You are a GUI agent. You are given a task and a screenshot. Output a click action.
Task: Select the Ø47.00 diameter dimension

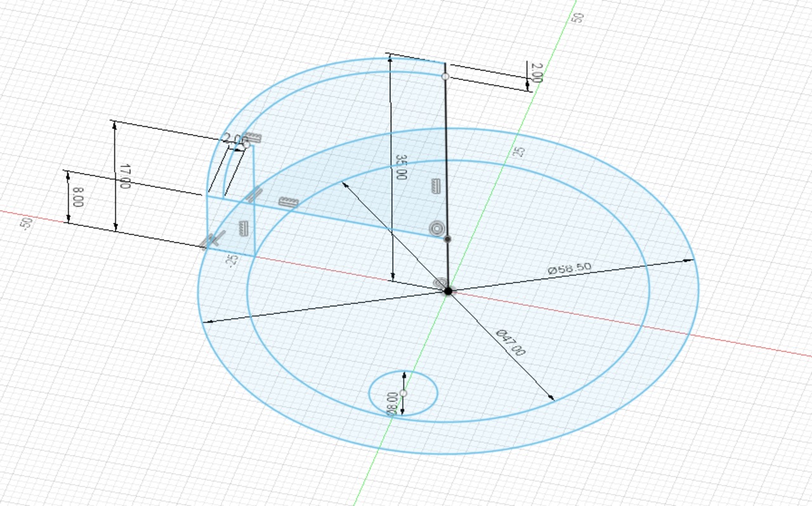pos(511,342)
